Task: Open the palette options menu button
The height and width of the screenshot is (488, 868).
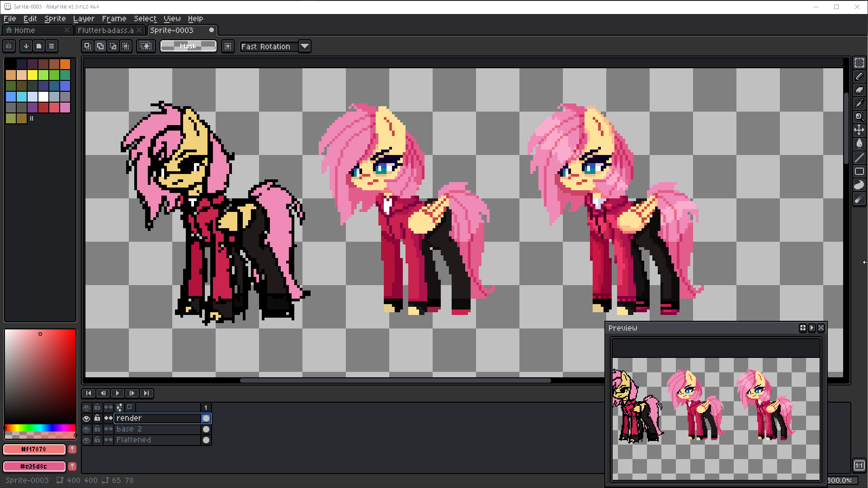Action: (x=52, y=46)
